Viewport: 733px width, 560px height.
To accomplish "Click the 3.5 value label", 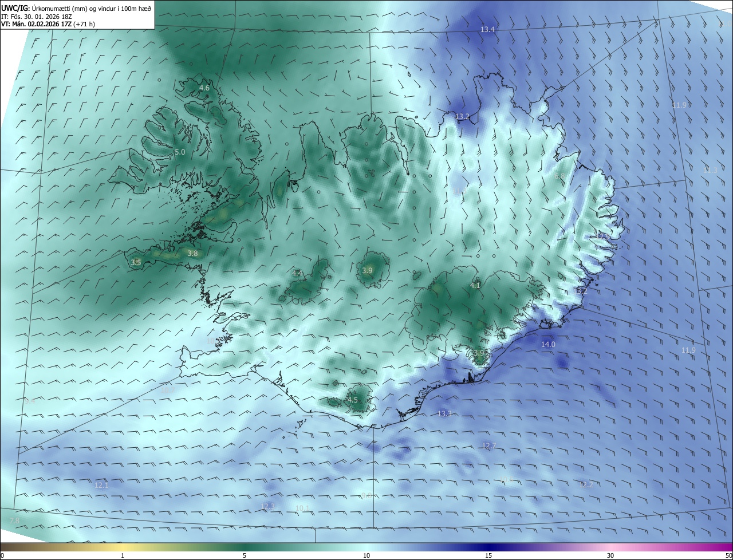I will tap(135, 262).
